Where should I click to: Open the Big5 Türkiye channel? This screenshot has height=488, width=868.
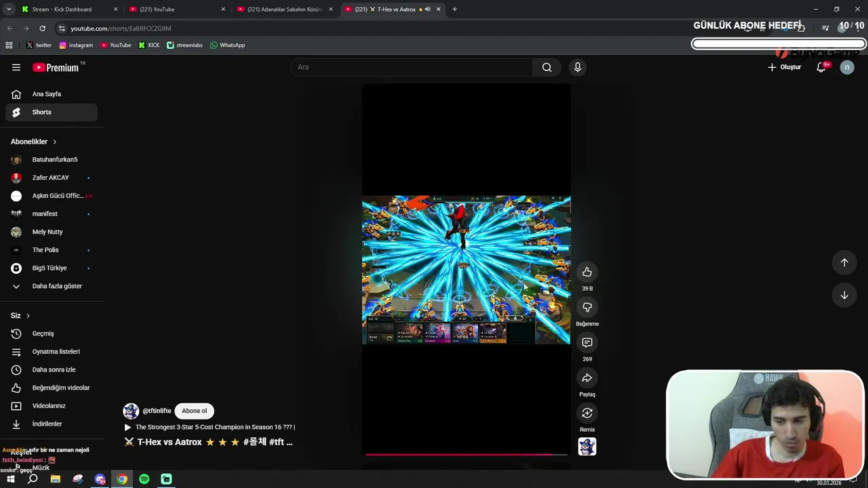pyautogui.click(x=52, y=268)
